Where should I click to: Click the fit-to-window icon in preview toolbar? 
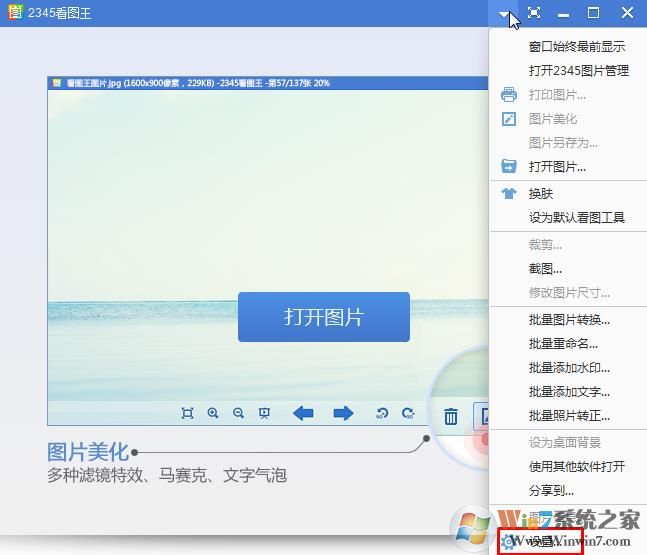click(x=187, y=413)
